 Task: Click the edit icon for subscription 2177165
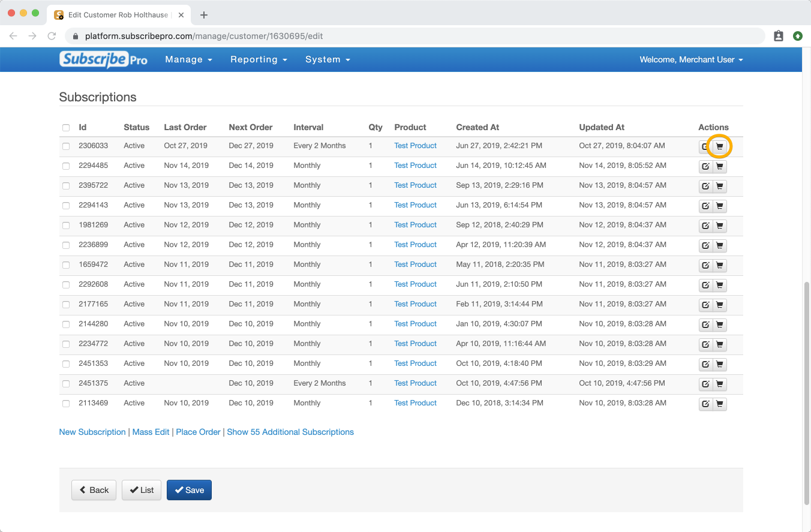[705, 305]
